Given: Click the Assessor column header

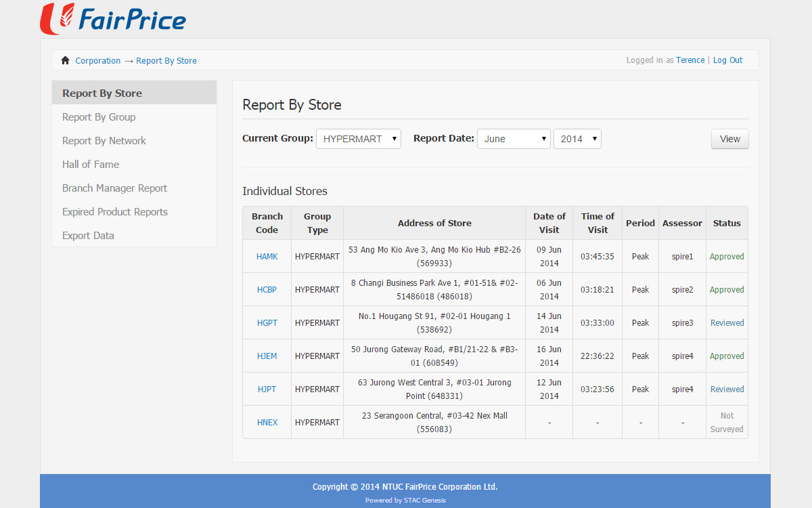Looking at the screenshot, I should (x=682, y=223).
